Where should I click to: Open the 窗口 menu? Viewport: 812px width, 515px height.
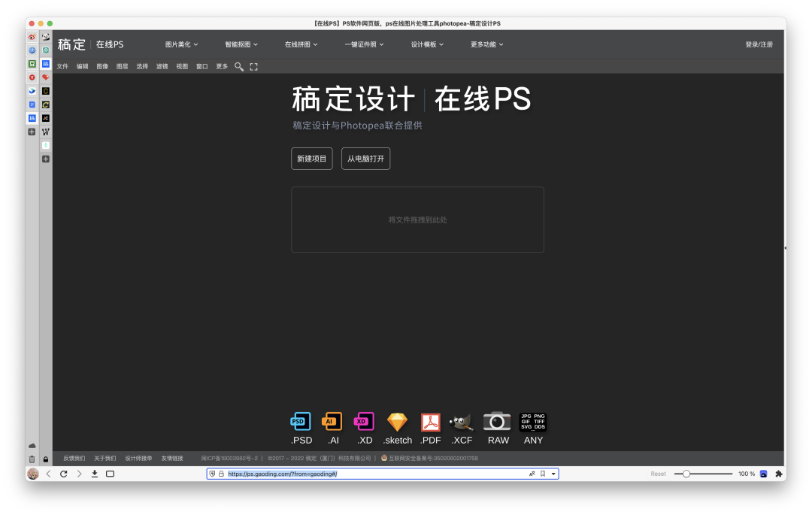point(202,66)
